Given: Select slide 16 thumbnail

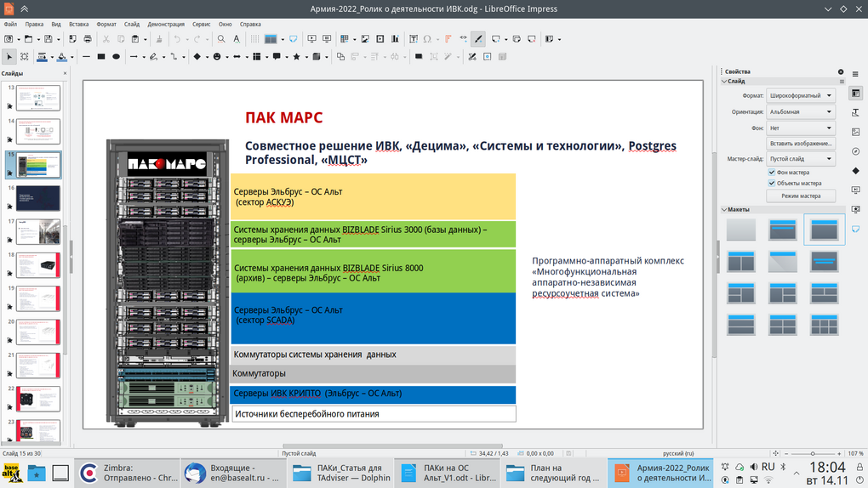Looking at the screenshot, I should 38,198.
